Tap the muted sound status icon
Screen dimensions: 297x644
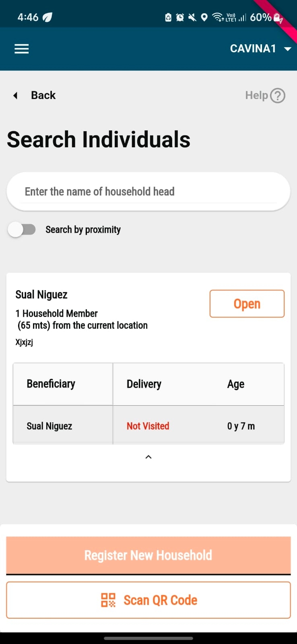[x=192, y=17]
